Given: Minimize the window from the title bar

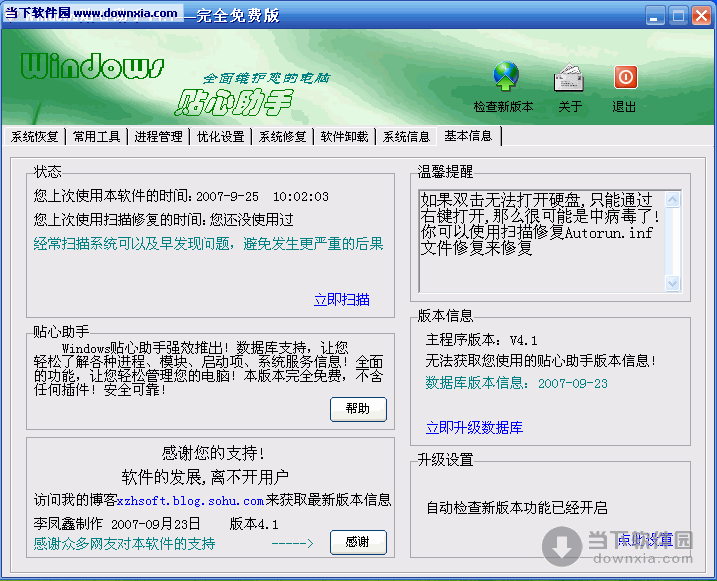Looking at the screenshot, I should pyautogui.click(x=655, y=16).
